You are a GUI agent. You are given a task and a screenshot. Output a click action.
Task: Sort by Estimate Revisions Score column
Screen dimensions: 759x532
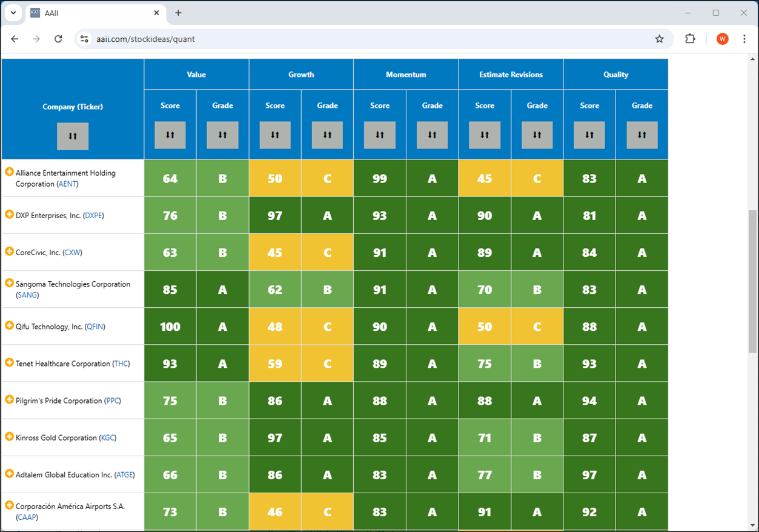pos(485,135)
